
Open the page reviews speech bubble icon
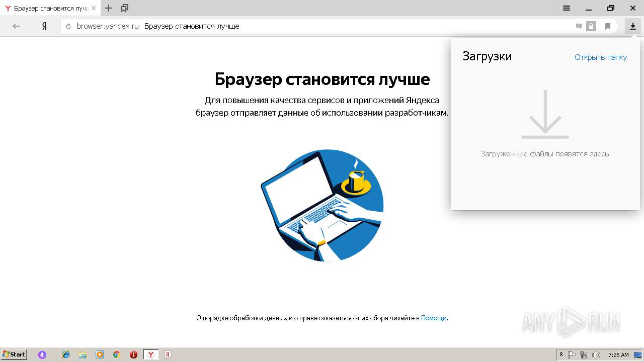tap(579, 26)
